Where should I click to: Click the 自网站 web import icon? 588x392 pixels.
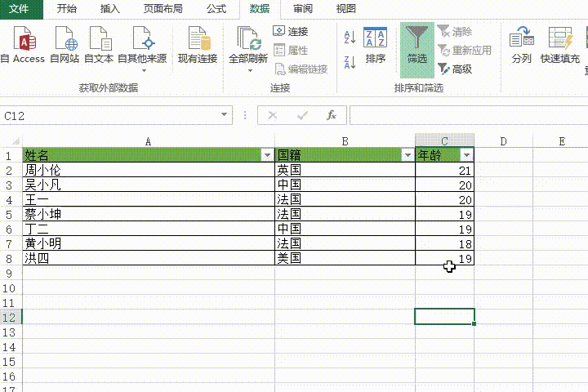65,45
